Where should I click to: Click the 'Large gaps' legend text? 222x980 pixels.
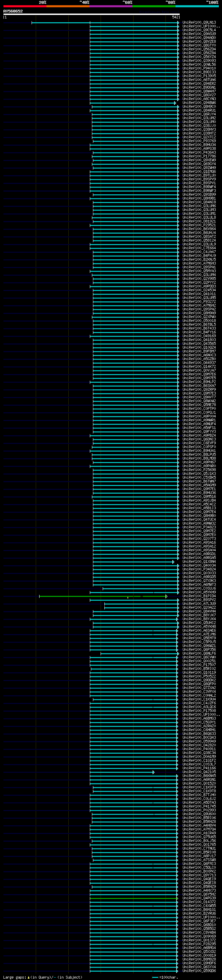[15, 977]
